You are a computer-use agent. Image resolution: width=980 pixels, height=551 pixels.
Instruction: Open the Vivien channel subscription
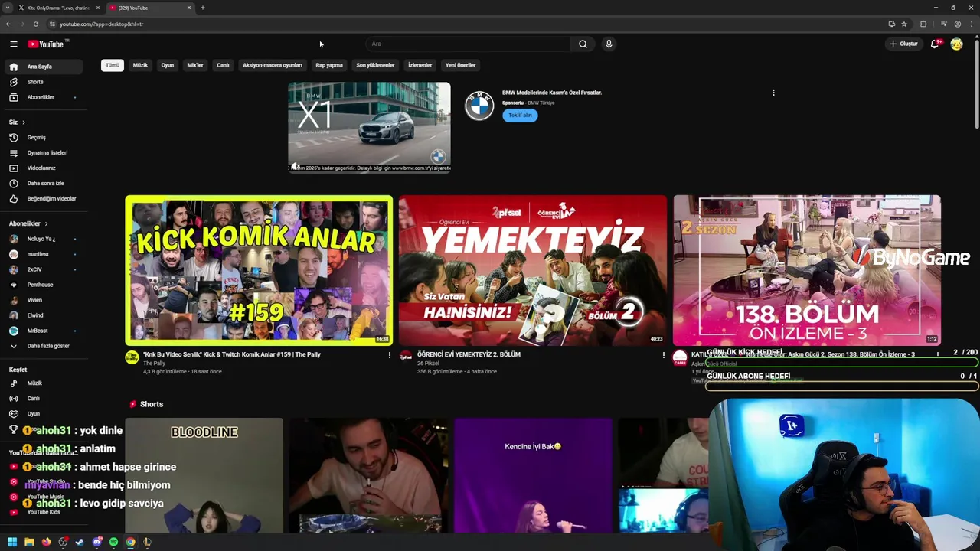(43, 300)
